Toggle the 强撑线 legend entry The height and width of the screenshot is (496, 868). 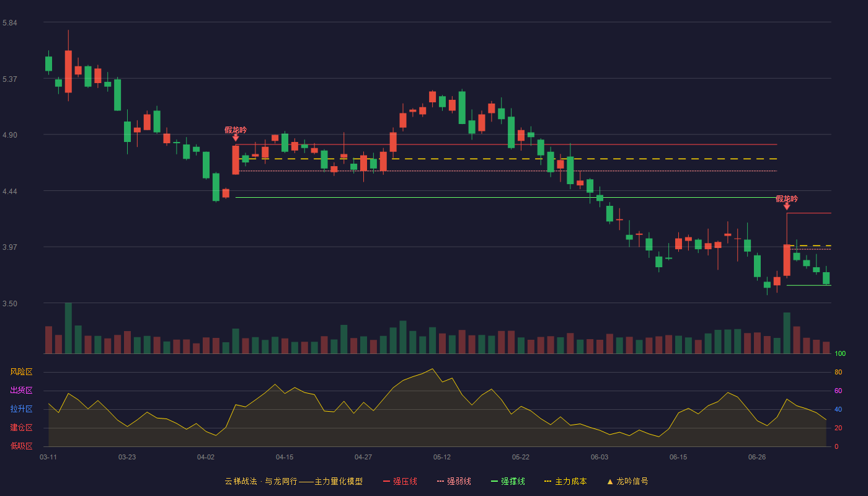pos(508,481)
